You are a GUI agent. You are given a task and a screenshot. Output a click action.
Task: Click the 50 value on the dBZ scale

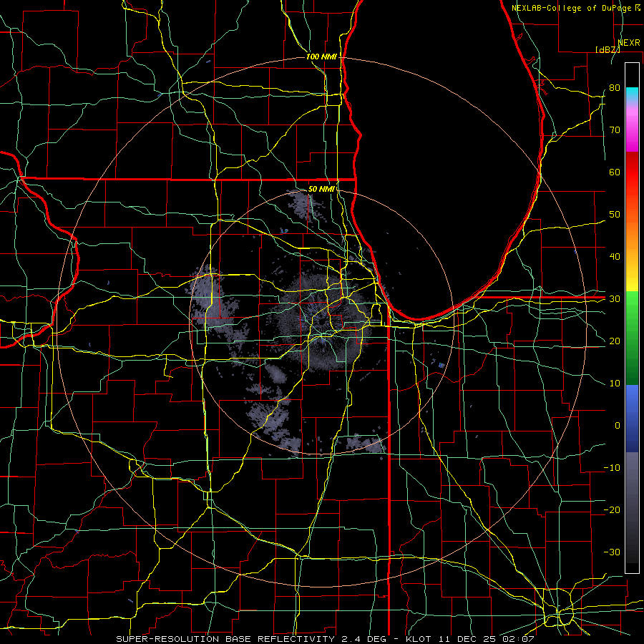615,215
